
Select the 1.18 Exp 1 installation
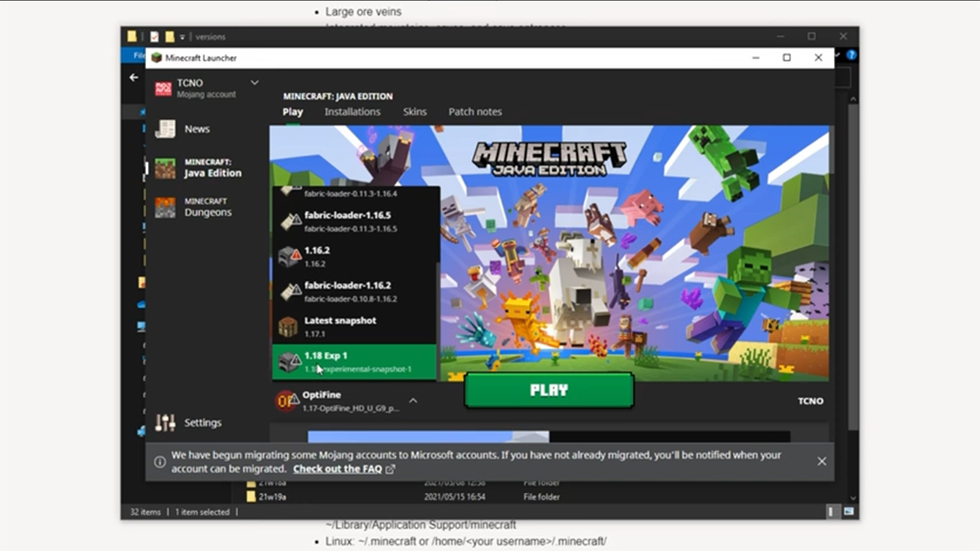tap(355, 362)
